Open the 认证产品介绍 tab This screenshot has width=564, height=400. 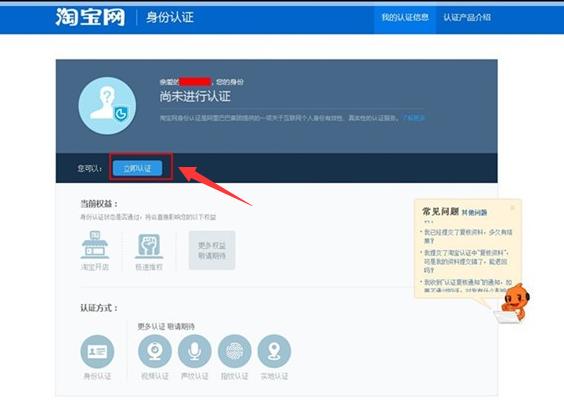click(467, 17)
